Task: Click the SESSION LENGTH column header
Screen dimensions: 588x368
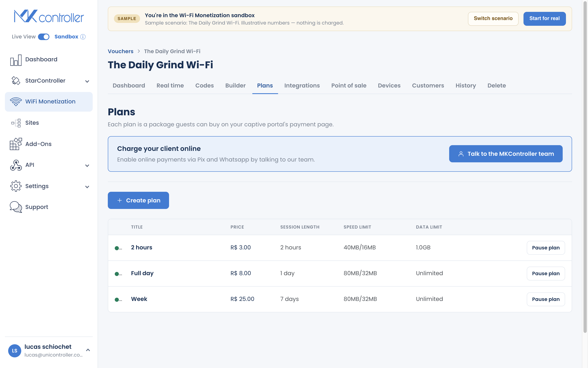Action: [x=300, y=227]
